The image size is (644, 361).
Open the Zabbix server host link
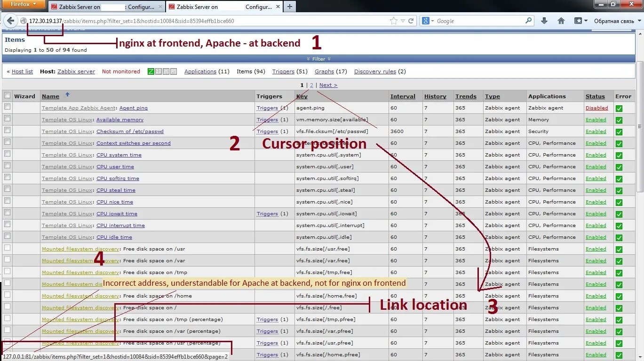[x=76, y=71]
